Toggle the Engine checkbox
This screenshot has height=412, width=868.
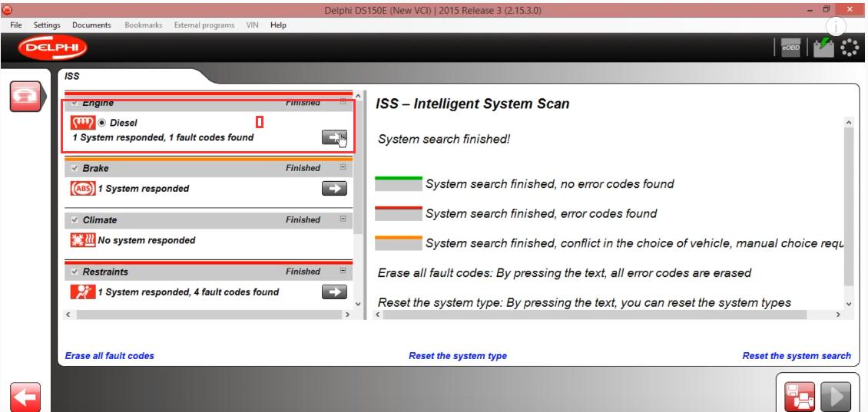tap(75, 103)
